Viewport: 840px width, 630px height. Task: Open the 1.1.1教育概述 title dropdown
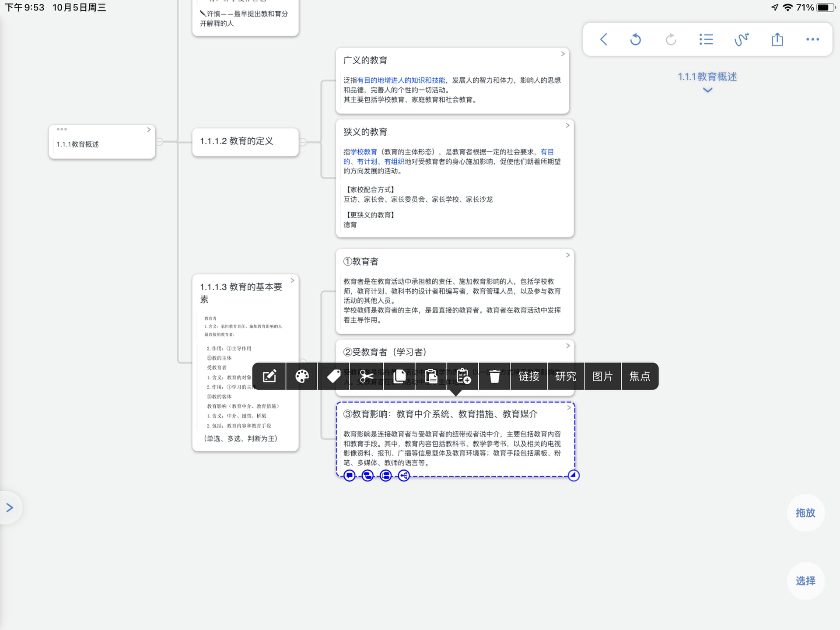(707, 90)
